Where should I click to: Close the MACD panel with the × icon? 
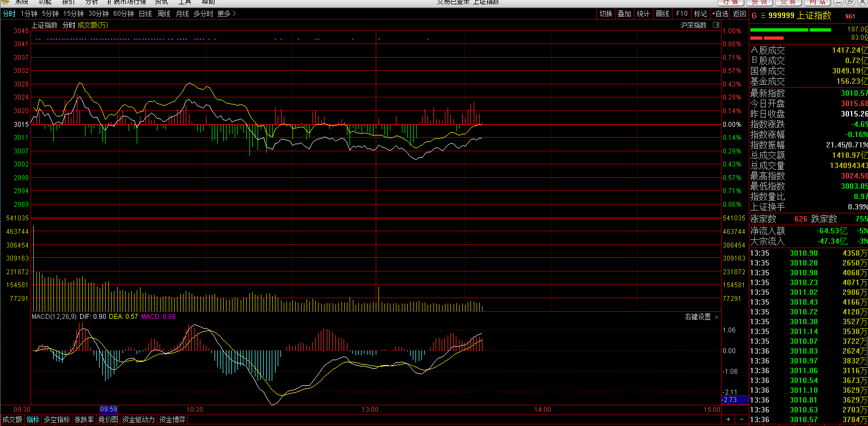pos(717,317)
